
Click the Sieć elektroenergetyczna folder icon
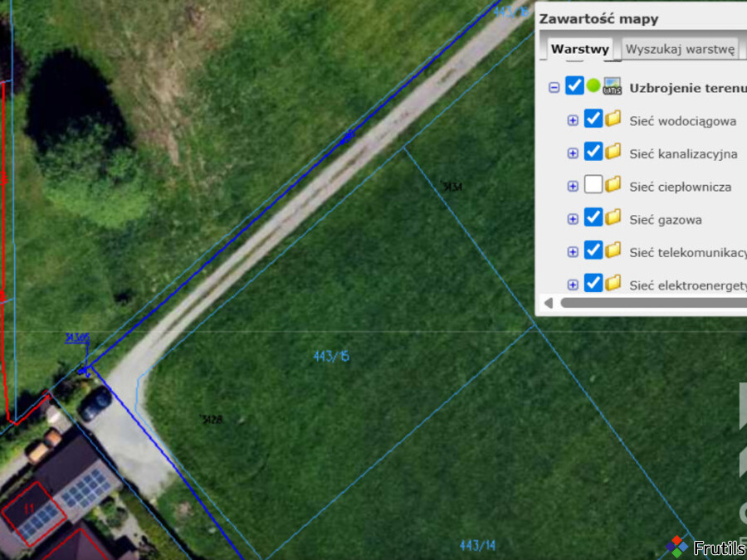click(613, 283)
